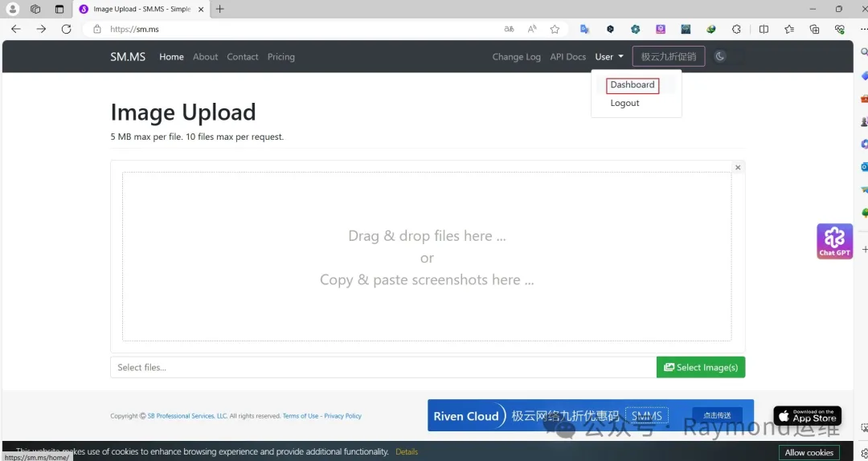Close the upload panel with the X

click(x=737, y=167)
